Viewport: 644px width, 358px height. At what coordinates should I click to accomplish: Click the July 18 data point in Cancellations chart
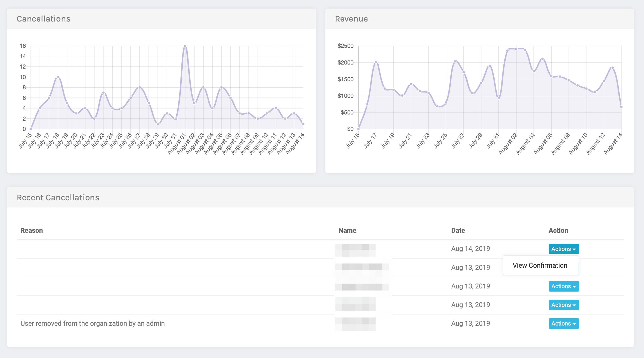coord(58,77)
